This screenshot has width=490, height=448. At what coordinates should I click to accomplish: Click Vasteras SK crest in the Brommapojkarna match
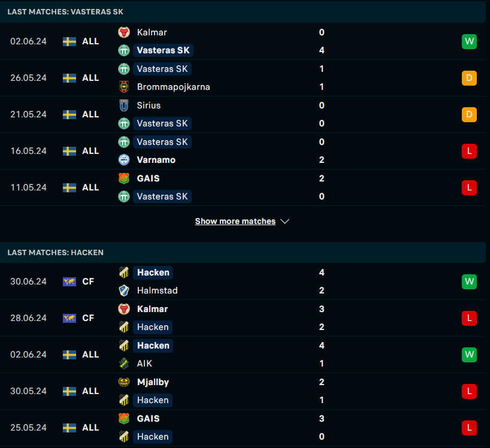[124, 69]
